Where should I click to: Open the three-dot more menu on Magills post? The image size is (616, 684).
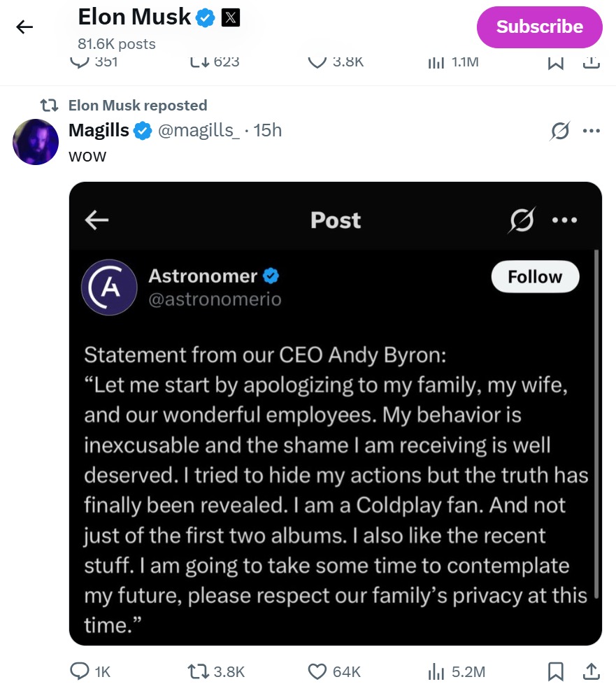[592, 131]
